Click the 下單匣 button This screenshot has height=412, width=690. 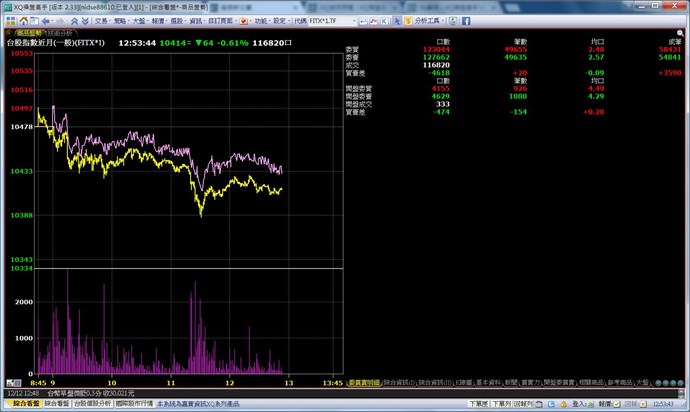(478, 404)
